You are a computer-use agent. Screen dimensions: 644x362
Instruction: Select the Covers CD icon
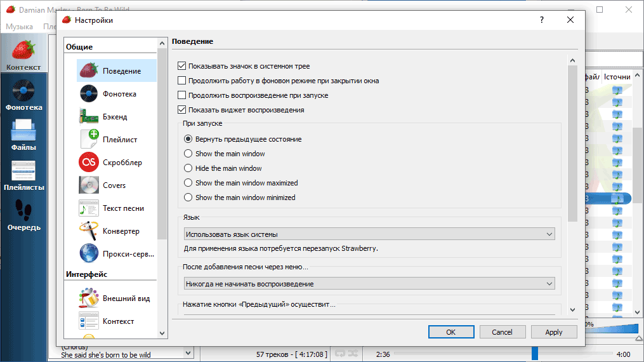pyautogui.click(x=89, y=185)
